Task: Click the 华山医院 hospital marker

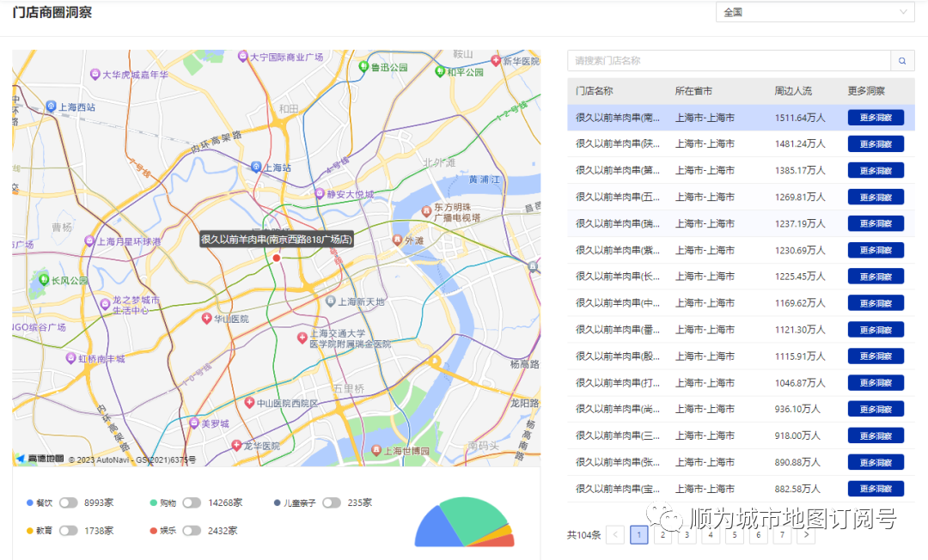Action: (x=206, y=318)
